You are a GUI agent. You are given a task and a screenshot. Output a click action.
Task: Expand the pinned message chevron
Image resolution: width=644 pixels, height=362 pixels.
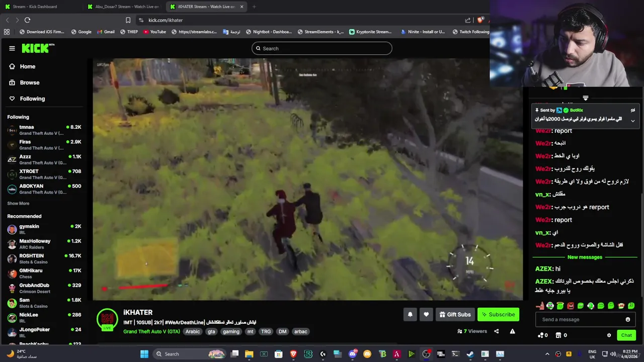[x=633, y=121]
